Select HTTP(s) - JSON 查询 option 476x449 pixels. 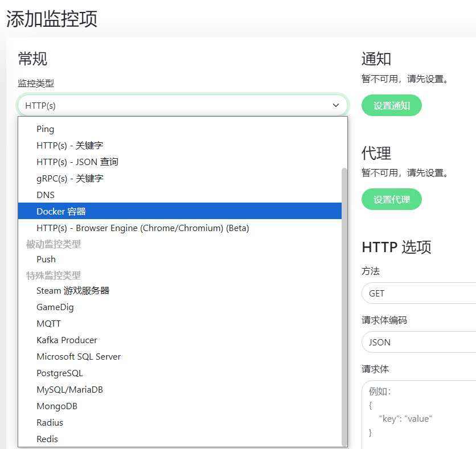coord(77,162)
